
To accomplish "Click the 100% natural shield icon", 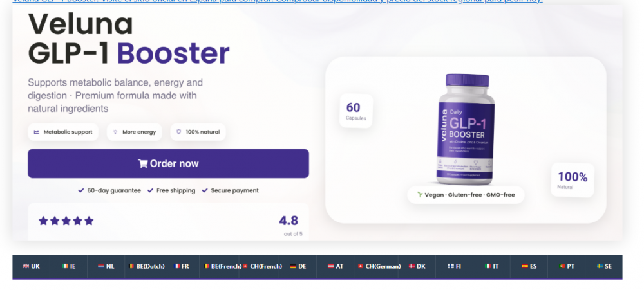I will pyautogui.click(x=178, y=132).
